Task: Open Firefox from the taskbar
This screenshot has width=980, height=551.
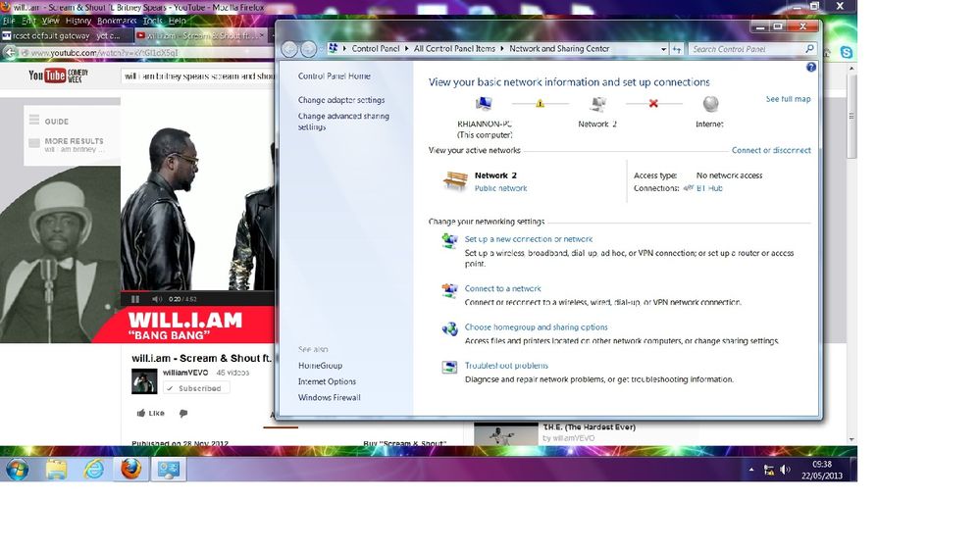Action: [130, 470]
